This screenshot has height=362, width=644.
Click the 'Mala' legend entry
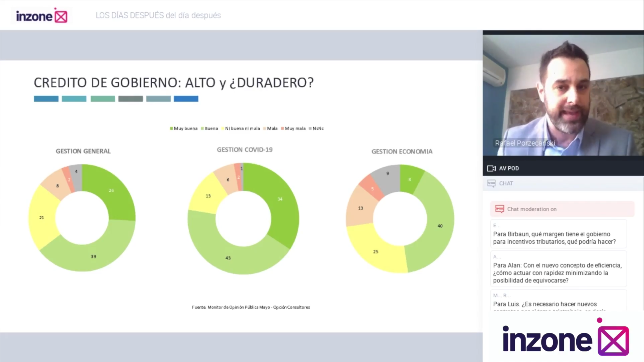point(270,128)
